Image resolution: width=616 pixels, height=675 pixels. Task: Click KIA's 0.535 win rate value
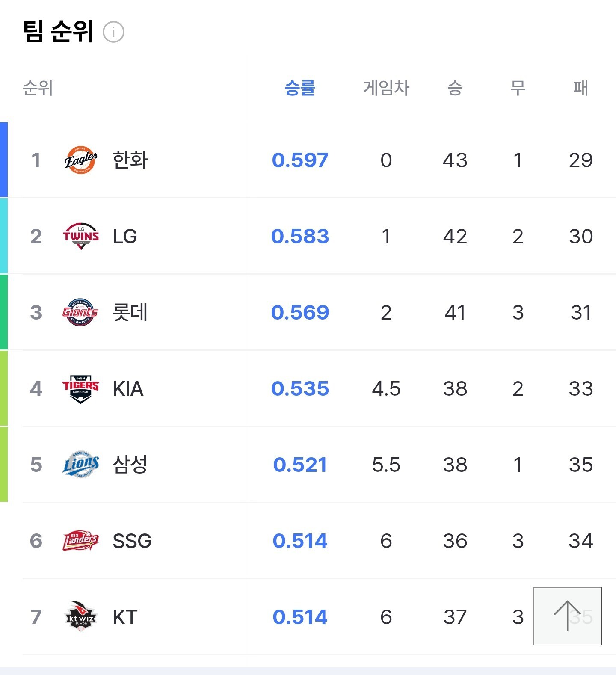tap(300, 388)
